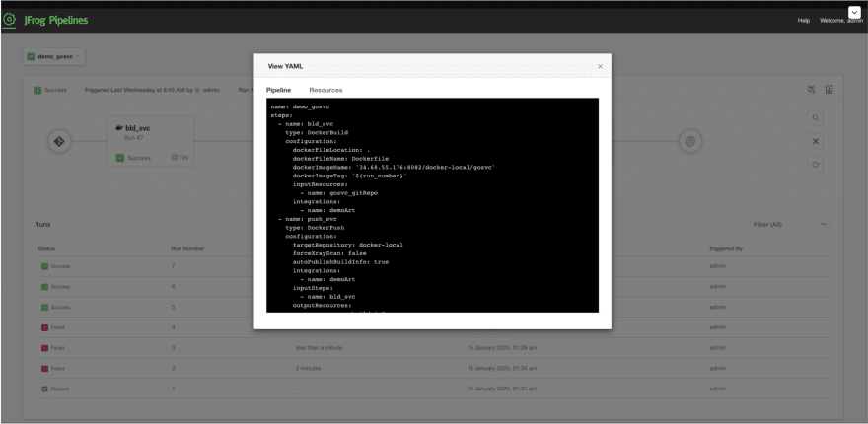Open the Help link in header
Image resolution: width=868 pixels, height=424 pixels.
[x=803, y=21]
